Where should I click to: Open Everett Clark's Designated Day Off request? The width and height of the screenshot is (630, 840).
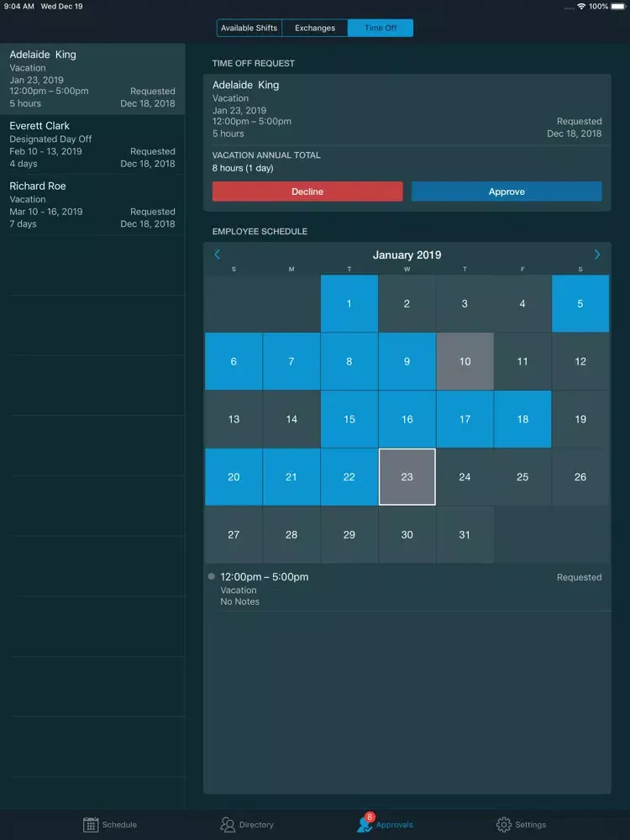(x=92, y=144)
